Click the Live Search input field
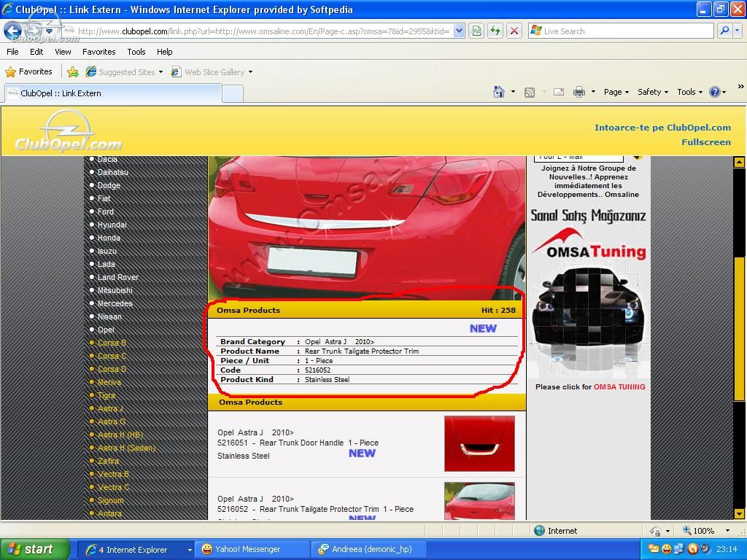The height and width of the screenshot is (560, 747). pyautogui.click(x=622, y=31)
